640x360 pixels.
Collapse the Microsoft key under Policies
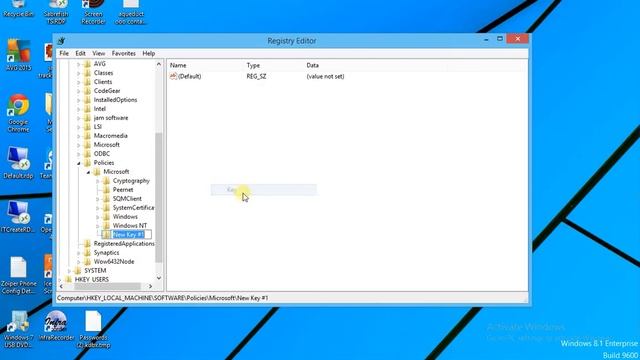click(88, 172)
